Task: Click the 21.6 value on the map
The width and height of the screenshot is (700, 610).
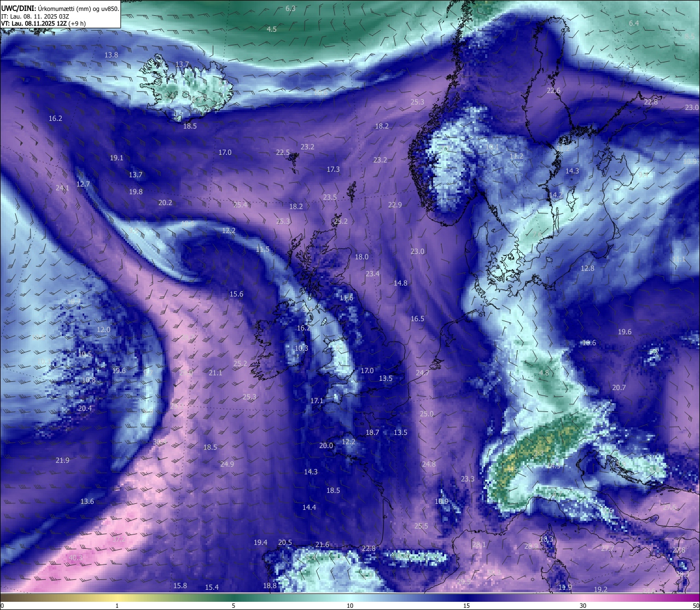Action: [322, 544]
